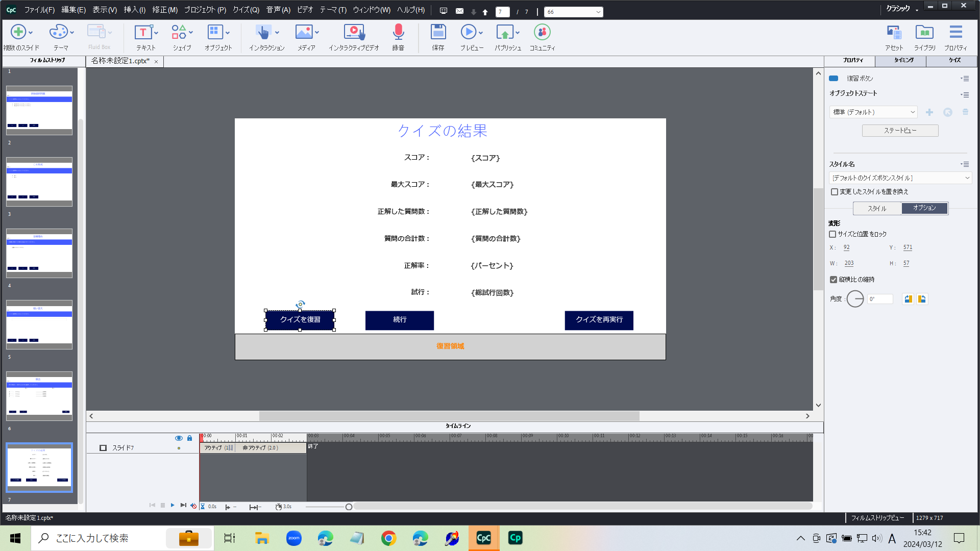This screenshot has width=980, height=551.
Task: Disable the 縦横比の維持 checkbox
Action: pyautogui.click(x=832, y=279)
